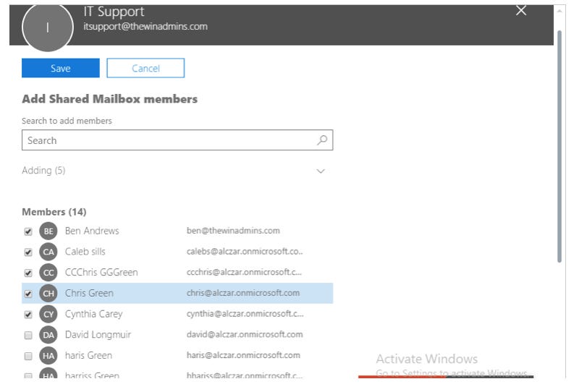Click email calebs@alczar.onmicrosoft.co..
574x392 pixels.
(x=245, y=252)
